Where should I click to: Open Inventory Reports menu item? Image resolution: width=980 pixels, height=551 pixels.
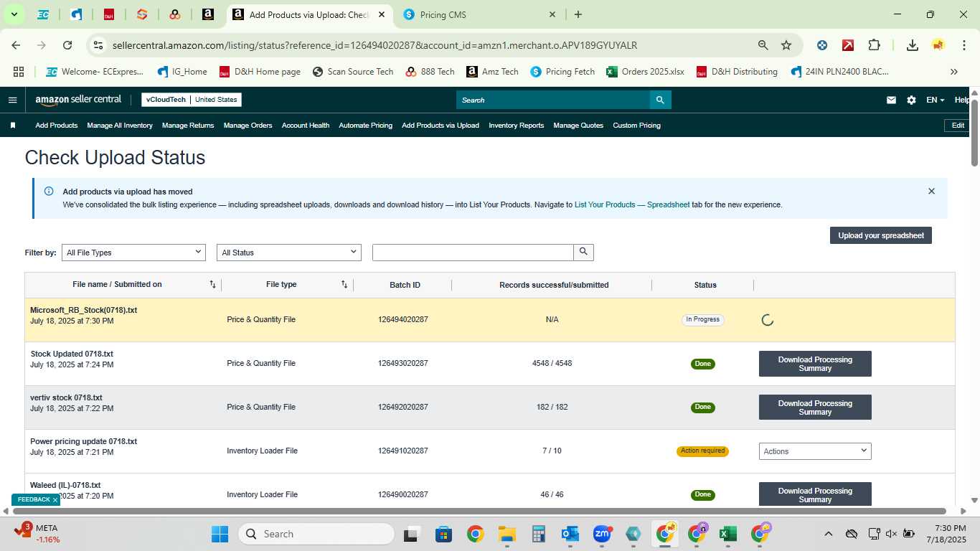[x=517, y=126]
